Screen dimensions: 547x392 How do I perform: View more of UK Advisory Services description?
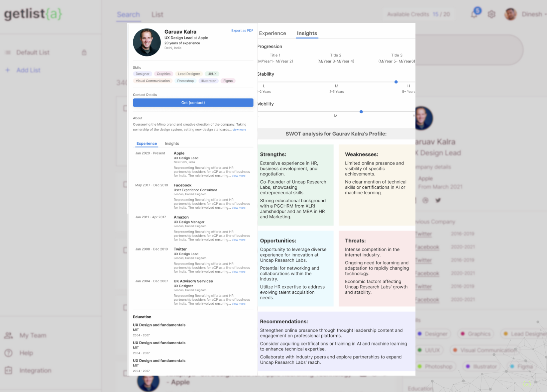239,304
